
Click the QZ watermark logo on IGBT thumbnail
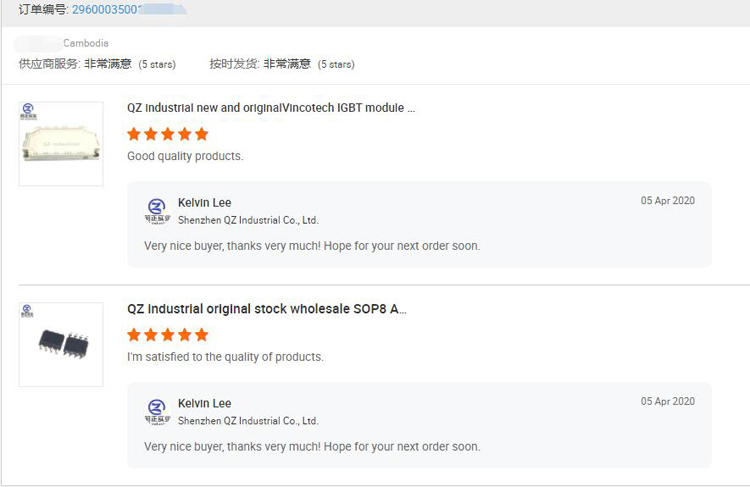pos(28,113)
